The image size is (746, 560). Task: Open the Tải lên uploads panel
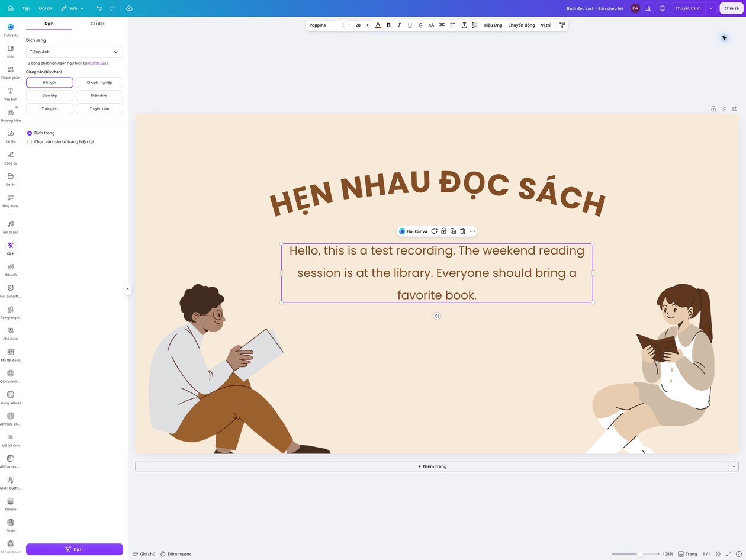11,137
